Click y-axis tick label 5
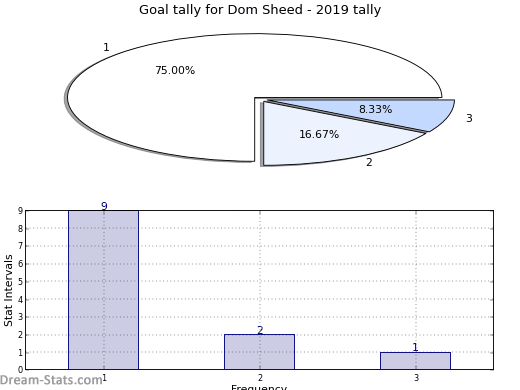This screenshot has height=390, width=520. [21, 282]
